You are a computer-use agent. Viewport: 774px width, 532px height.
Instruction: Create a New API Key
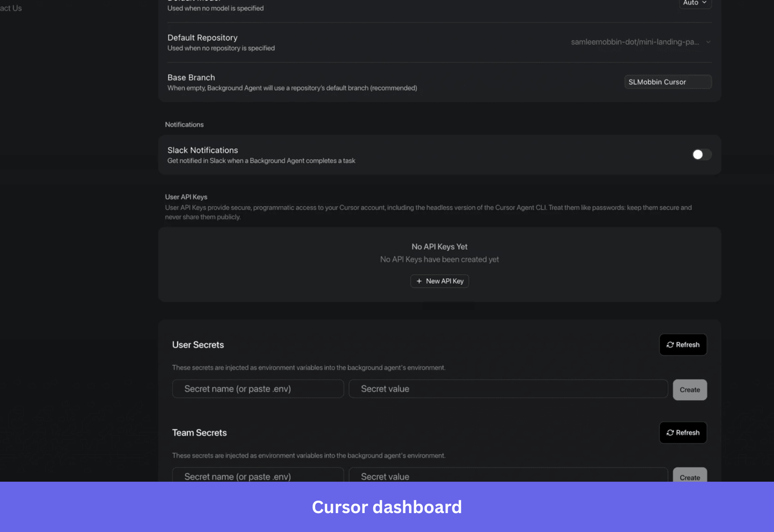(439, 281)
